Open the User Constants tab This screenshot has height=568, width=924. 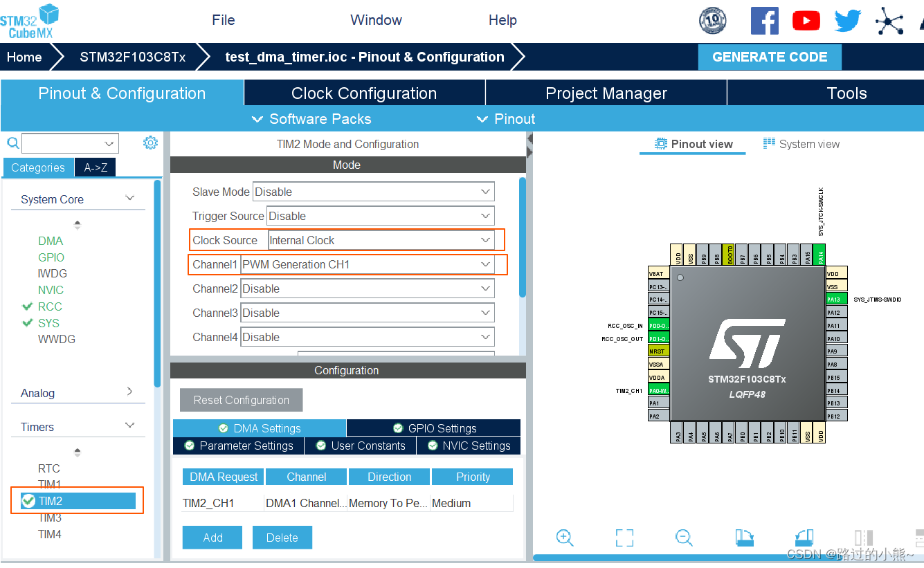pos(360,446)
